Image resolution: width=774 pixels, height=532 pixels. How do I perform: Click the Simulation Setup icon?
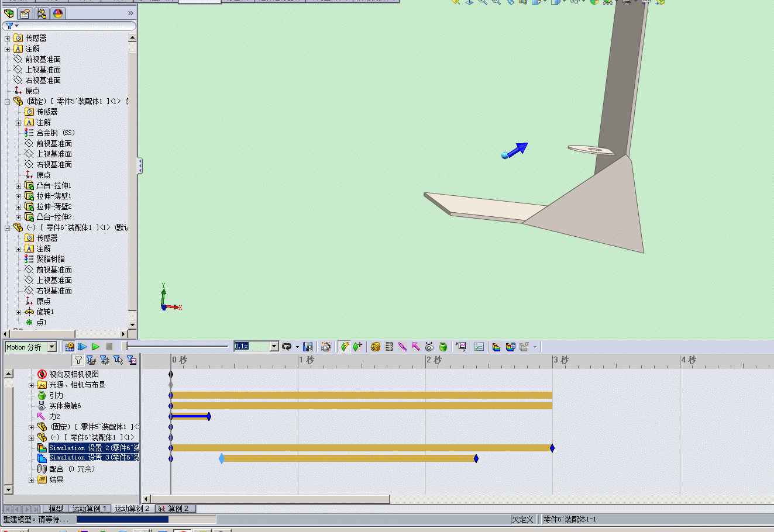[497, 347]
